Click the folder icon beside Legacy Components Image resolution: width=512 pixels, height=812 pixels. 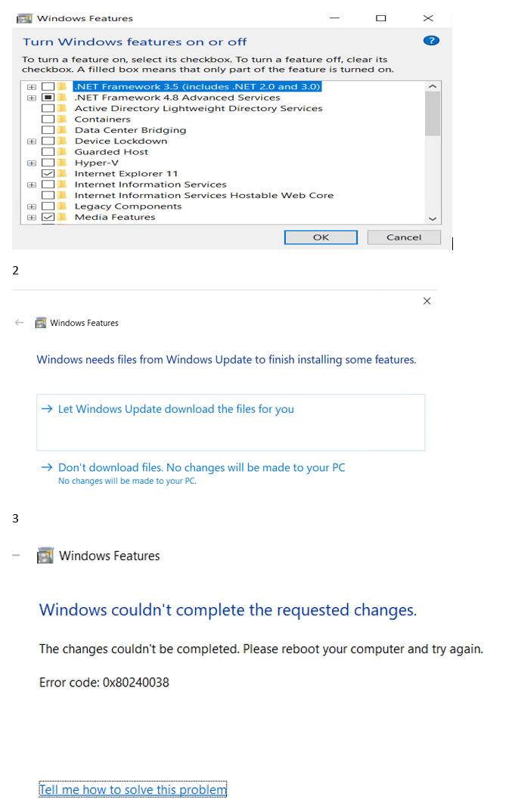click(x=63, y=206)
